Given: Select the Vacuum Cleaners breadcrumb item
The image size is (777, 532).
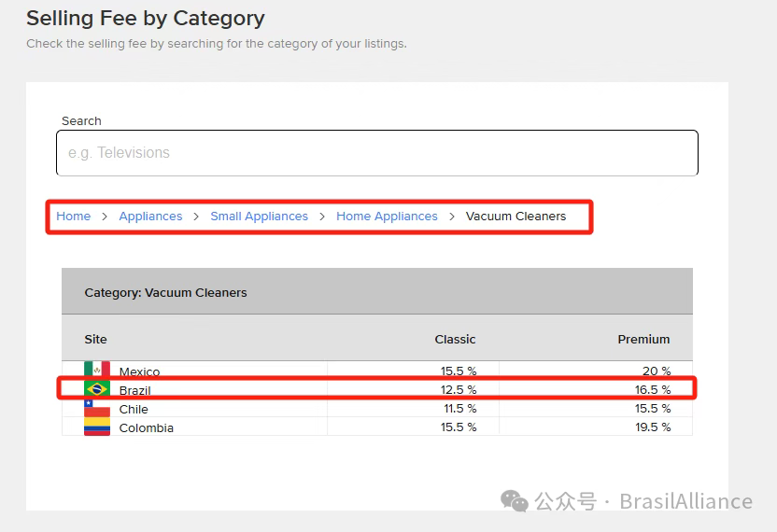Looking at the screenshot, I should [516, 216].
